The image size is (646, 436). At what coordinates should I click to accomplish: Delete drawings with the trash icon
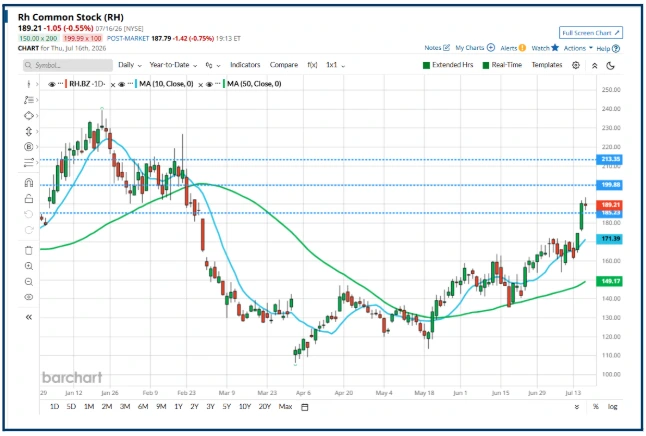coord(28,250)
